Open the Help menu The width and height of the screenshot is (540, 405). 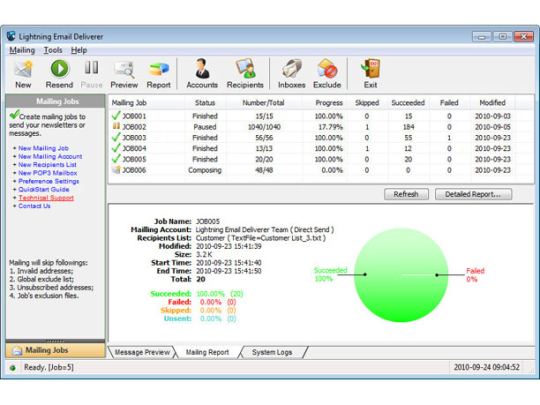[x=79, y=50]
